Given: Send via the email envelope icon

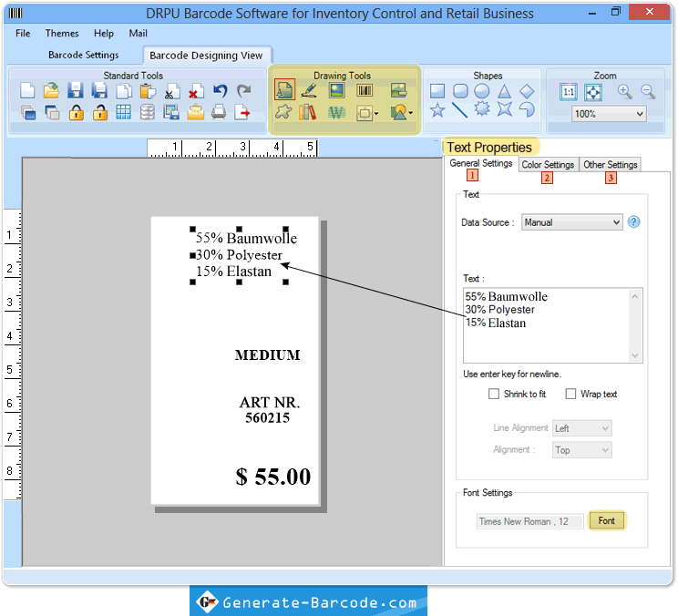Looking at the screenshot, I should pyautogui.click(x=195, y=112).
